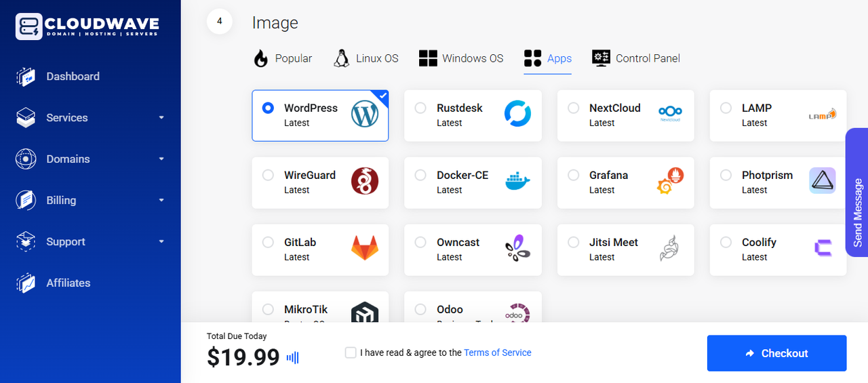This screenshot has height=383, width=868.
Task: Click the Domains globe icon
Action: click(26, 159)
